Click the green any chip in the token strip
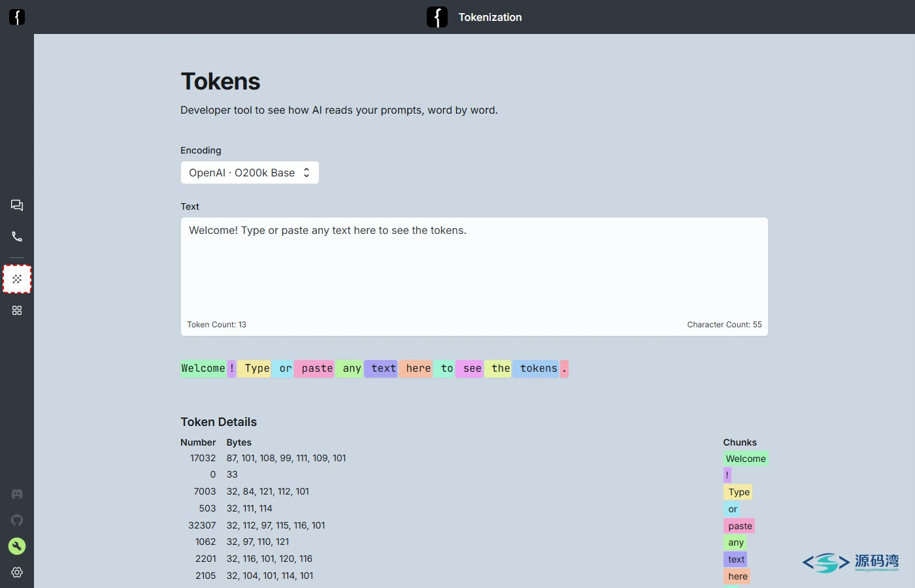Image resolution: width=915 pixels, height=588 pixels. click(349, 368)
